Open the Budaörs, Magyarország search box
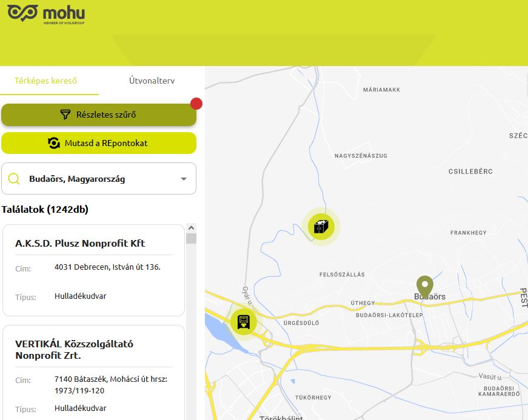This screenshot has width=528, height=420. (x=99, y=179)
